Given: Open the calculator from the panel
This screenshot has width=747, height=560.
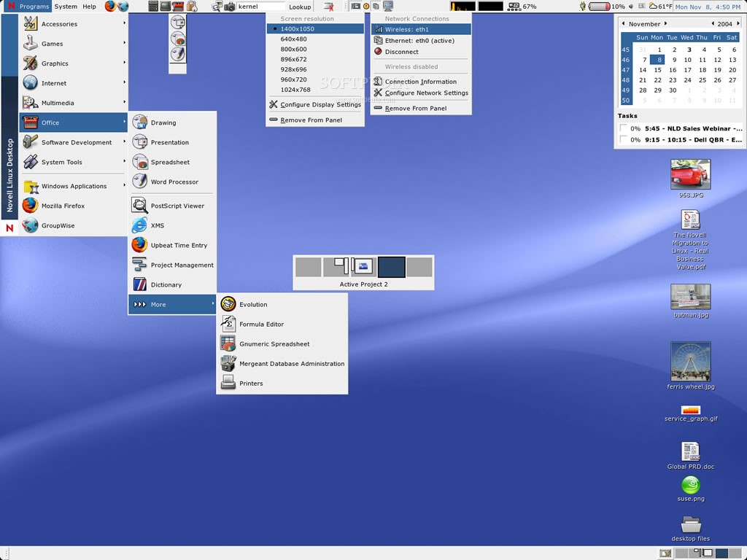Looking at the screenshot, I should (x=152, y=7).
